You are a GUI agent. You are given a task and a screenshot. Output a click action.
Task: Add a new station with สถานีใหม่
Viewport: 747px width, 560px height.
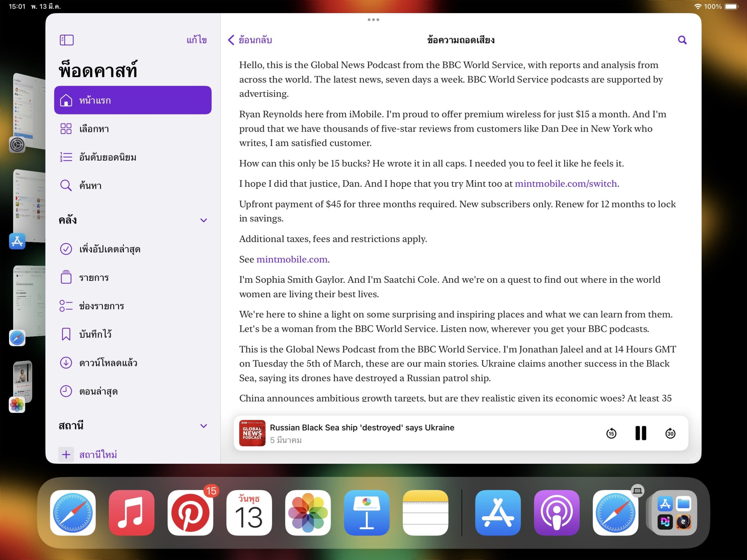point(98,454)
